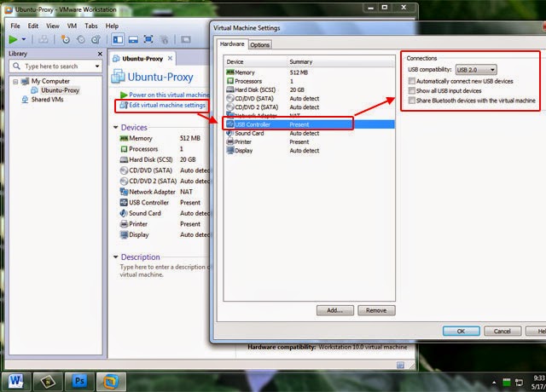Viewport: 546px width, 392px height.
Task: Switch to the Options tab in settings
Action: 259,45
